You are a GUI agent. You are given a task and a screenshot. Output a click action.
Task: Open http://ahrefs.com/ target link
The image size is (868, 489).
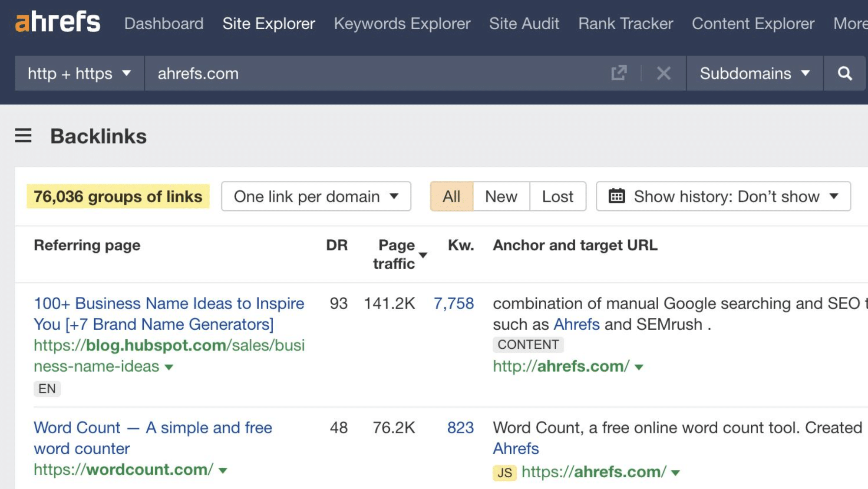(561, 366)
